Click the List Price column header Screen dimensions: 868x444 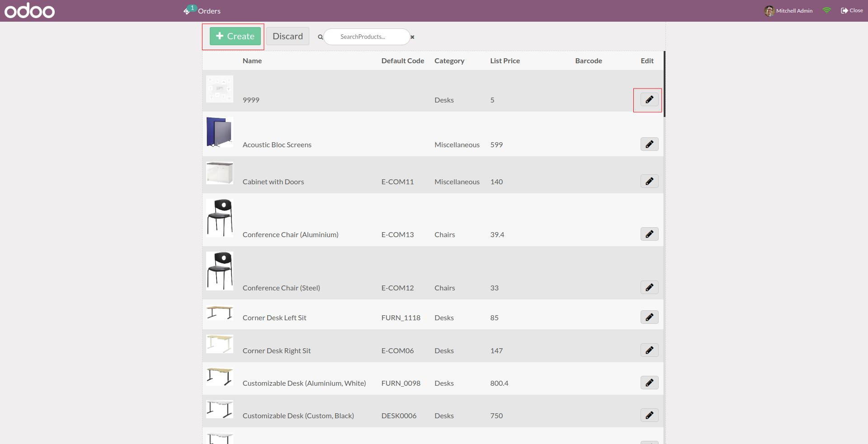(x=505, y=61)
